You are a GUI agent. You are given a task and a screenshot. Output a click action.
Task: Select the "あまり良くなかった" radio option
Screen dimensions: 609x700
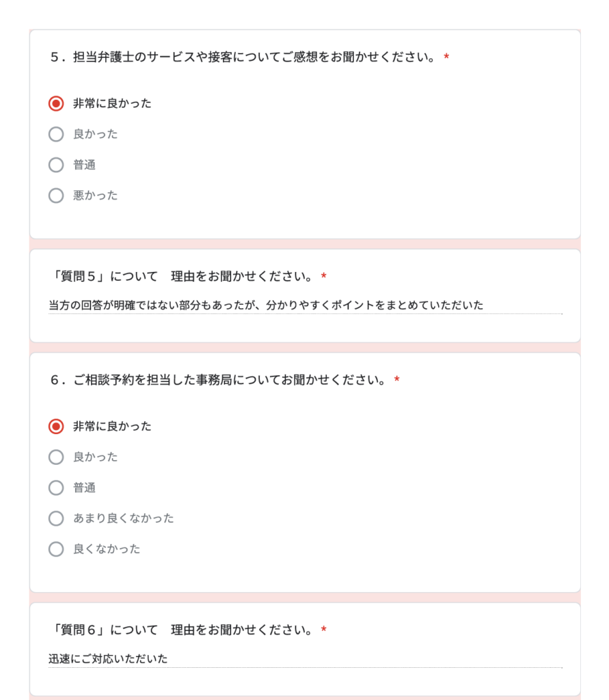point(56,519)
